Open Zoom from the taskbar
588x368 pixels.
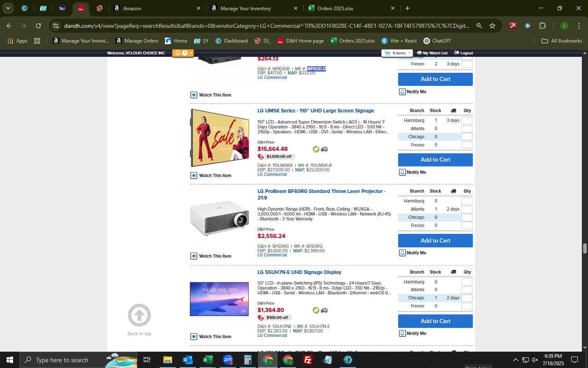pyautogui.click(x=227, y=360)
